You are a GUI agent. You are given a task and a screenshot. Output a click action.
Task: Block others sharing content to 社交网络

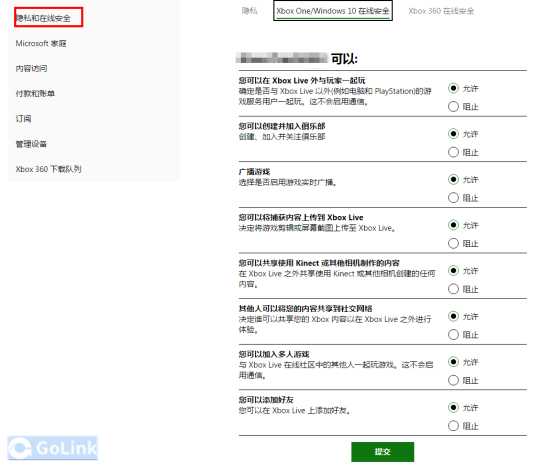[453, 334]
